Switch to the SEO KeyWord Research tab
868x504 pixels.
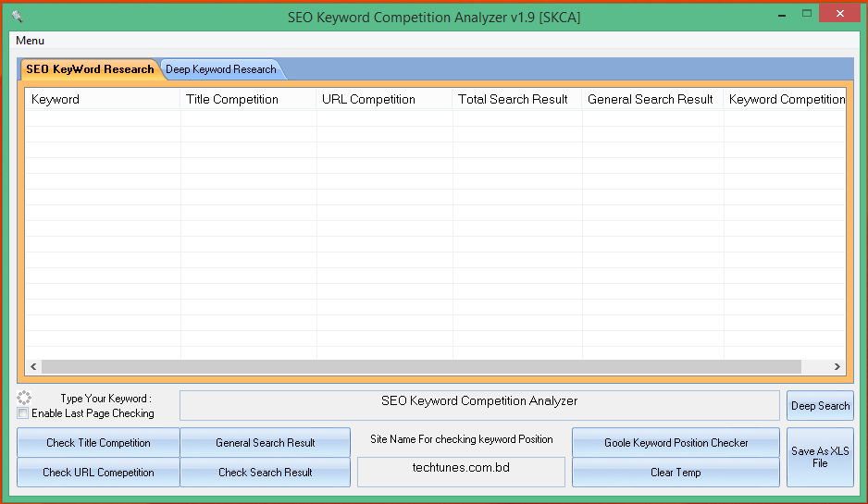click(x=90, y=69)
